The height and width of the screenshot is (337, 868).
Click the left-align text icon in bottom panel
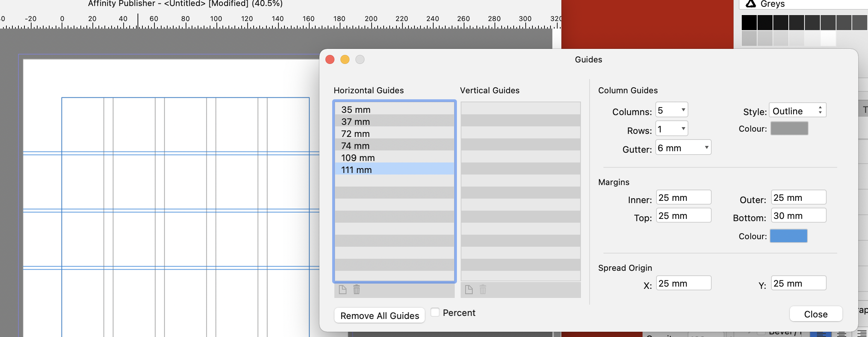pos(821,334)
